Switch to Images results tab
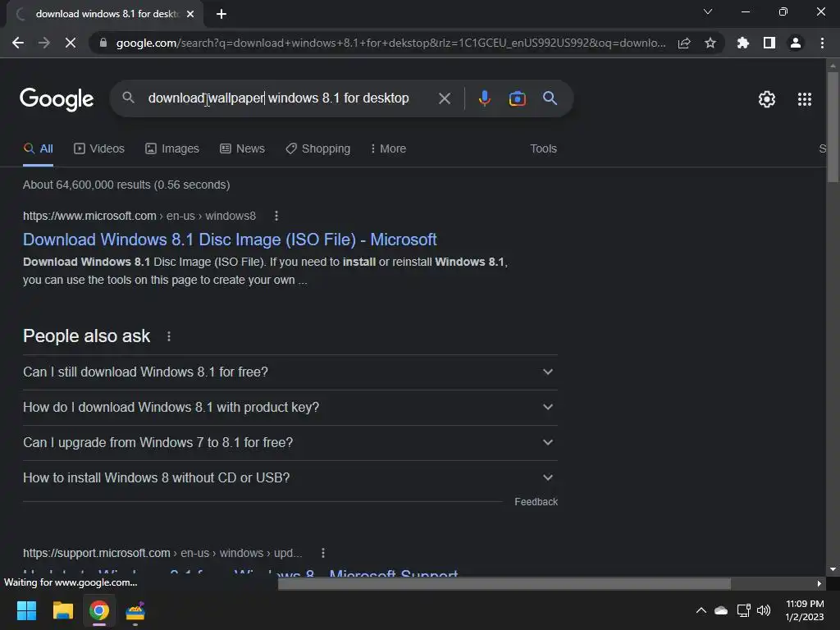 (172, 149)
